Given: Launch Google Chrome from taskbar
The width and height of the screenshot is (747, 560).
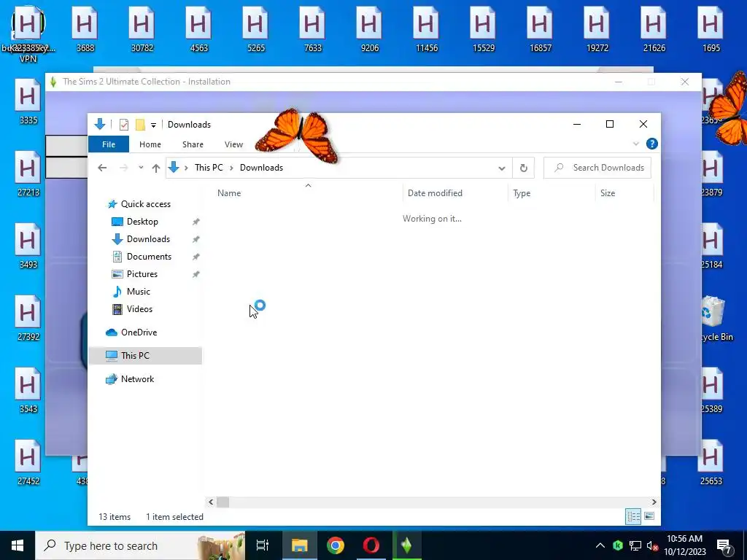Looking at the screenshot, I should [336, 545].
